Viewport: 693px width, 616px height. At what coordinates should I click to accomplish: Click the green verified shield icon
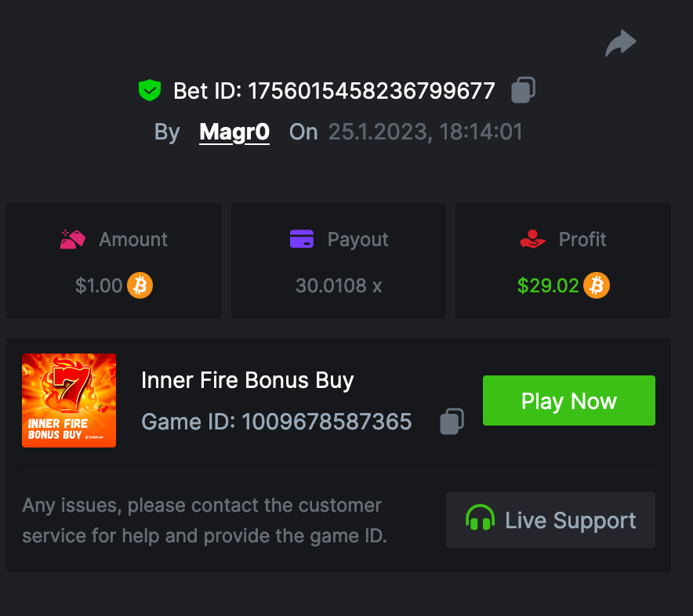150,91
